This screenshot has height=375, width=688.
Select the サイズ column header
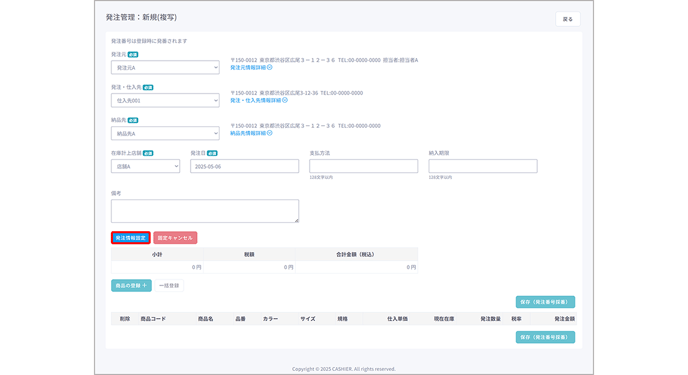click(x=308, y=319)
